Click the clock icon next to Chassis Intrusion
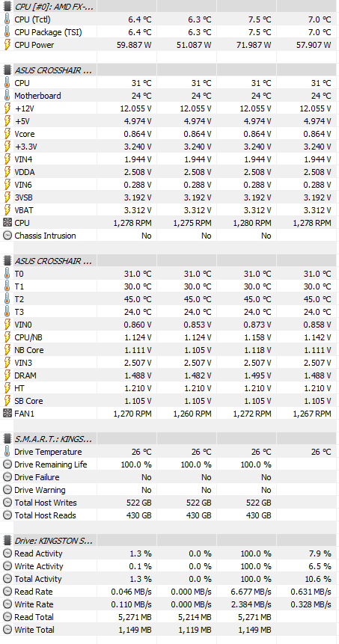The height and width of the screenshot is (644, 339). [7, 236]
